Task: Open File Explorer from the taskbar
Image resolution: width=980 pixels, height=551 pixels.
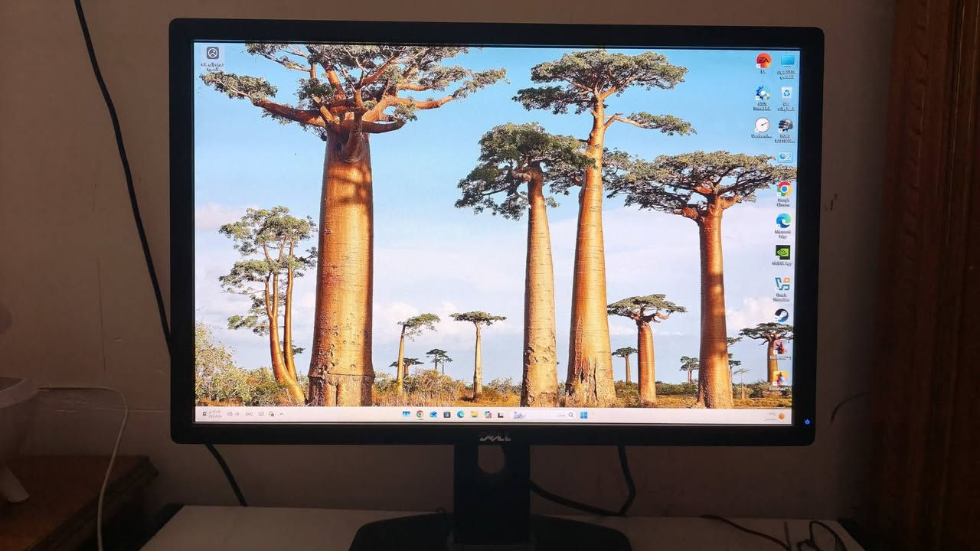Action: coord(474,415)
